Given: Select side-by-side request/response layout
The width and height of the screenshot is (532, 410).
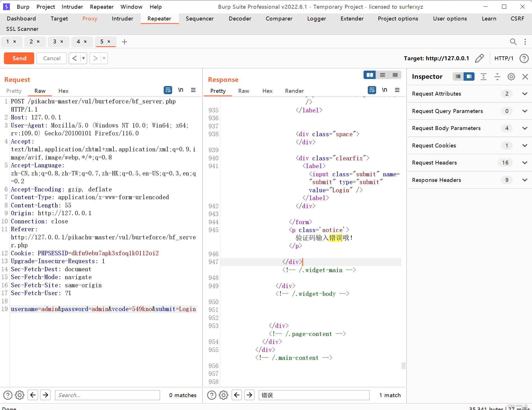Looking at the screenshot, I should [370, 75].
